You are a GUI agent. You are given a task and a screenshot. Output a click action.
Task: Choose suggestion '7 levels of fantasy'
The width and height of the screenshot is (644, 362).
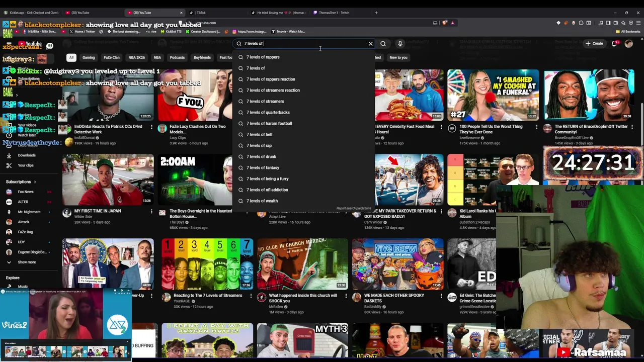click(x=304, y=168)
